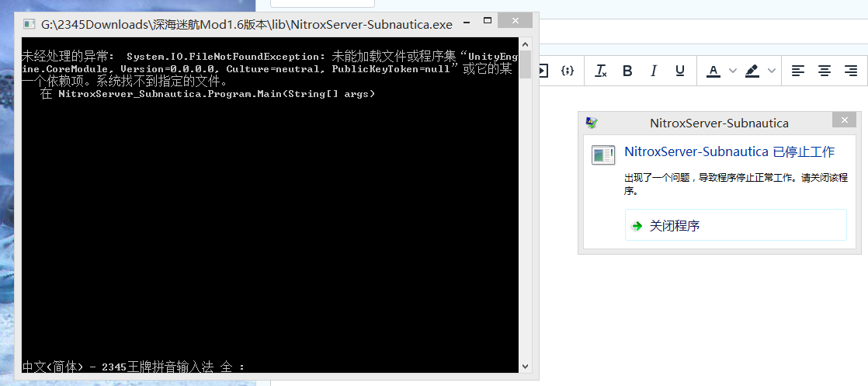Apply the highlight marker color

pos(752,71)
